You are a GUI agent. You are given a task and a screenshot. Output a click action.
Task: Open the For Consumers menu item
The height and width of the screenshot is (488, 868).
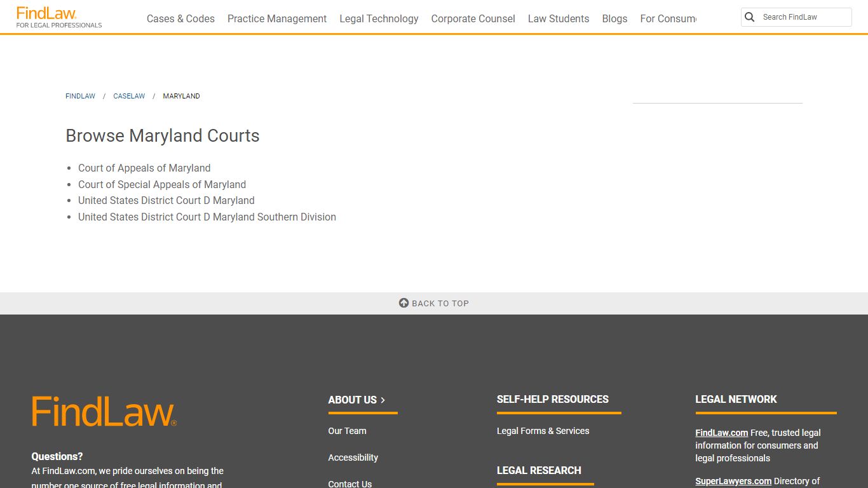tap(668, 18)
